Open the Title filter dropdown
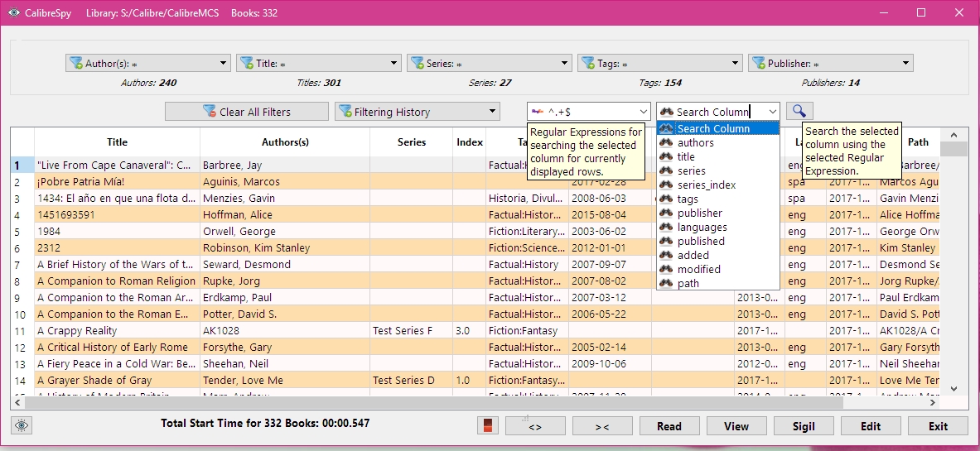Image resolution: width=980 pixels, height=451 pixels. point(319,63)
